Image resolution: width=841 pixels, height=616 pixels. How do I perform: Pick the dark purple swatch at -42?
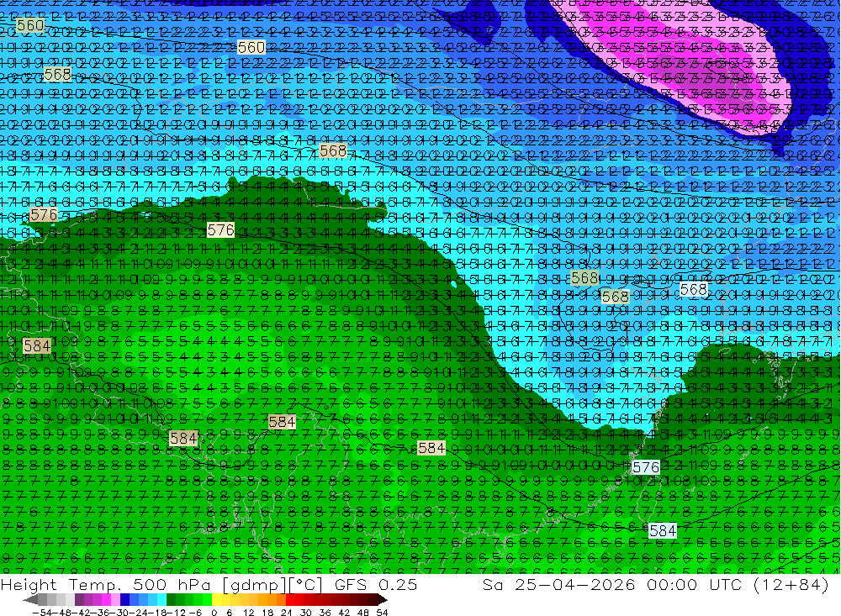coord(79,599)
